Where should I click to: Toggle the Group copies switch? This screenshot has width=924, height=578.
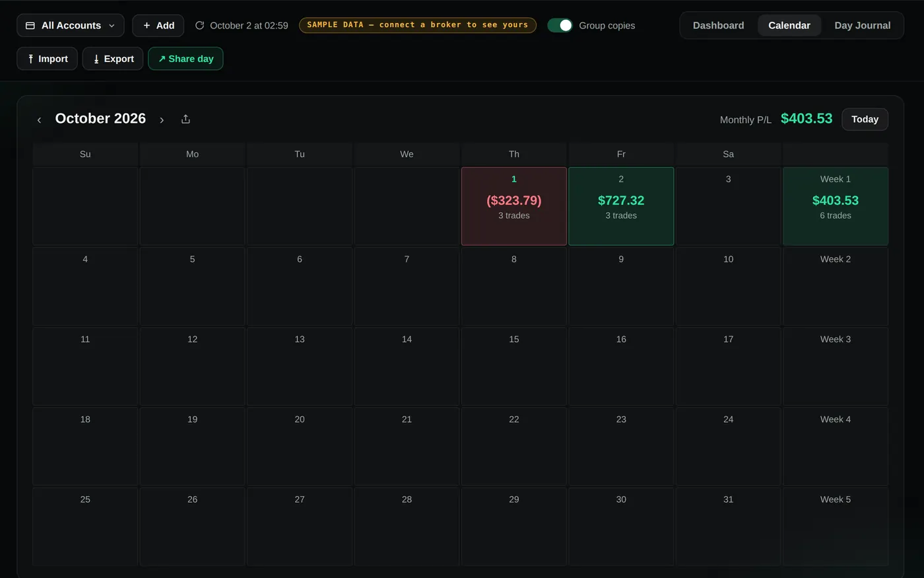560,25
